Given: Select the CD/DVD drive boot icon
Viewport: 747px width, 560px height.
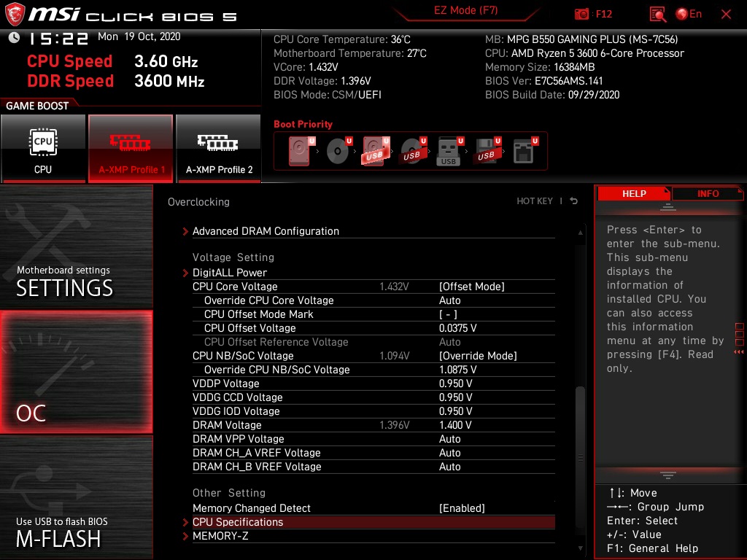Looking at the screenshot, I should click(x=338, y=149).
